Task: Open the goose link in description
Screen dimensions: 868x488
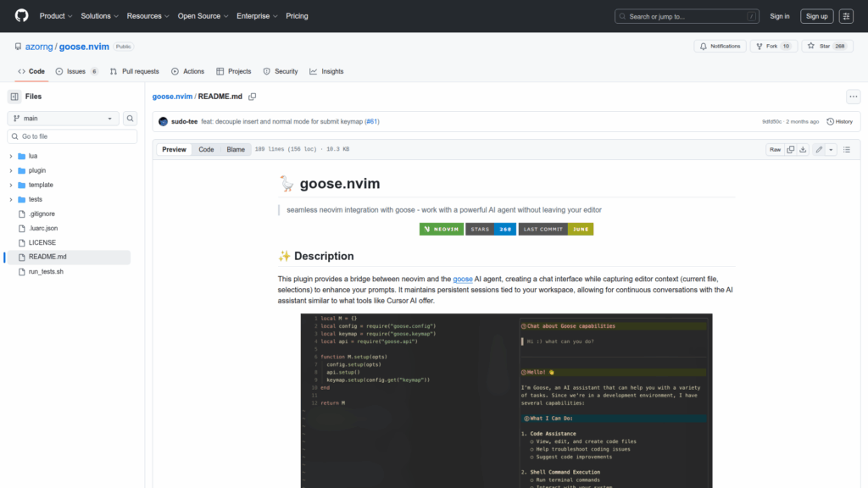Action: 463,279
